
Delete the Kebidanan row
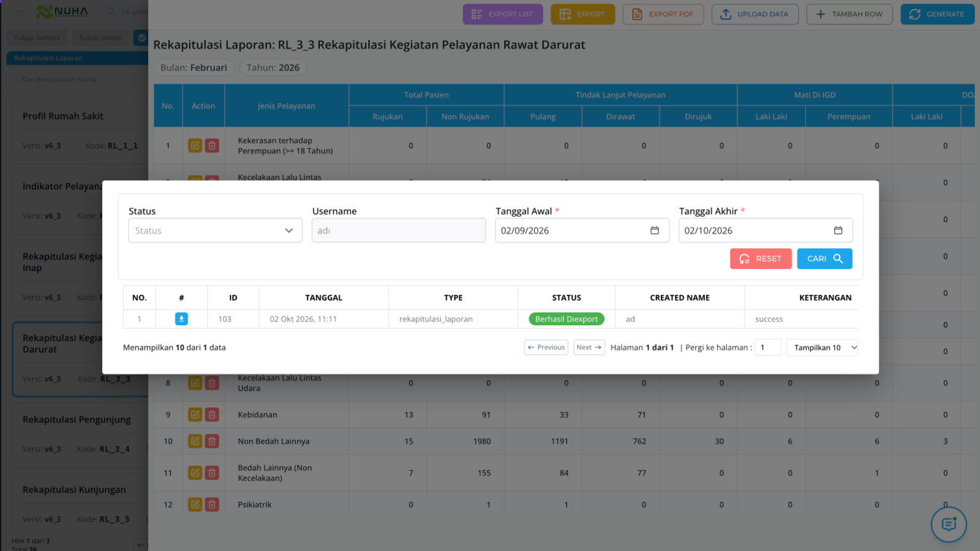tap(212, 414)
